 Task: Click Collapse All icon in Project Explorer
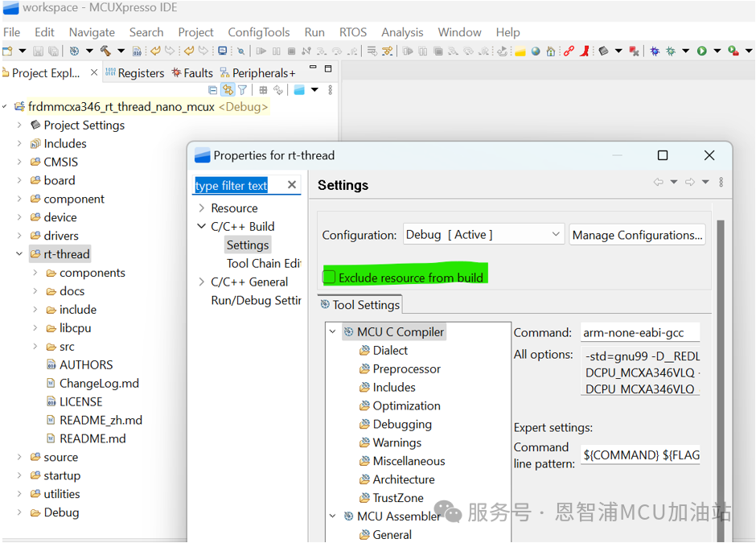click(x=213, y=90)
